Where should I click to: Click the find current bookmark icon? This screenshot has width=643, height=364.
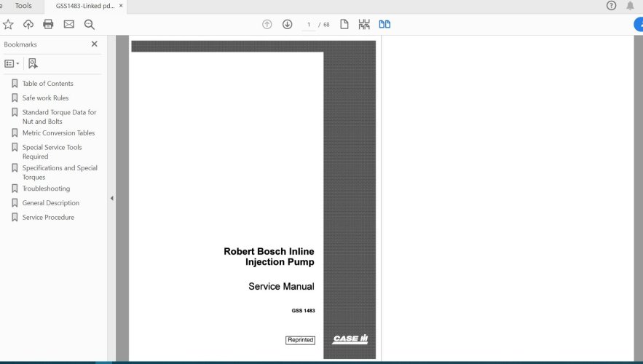(33, 63)
